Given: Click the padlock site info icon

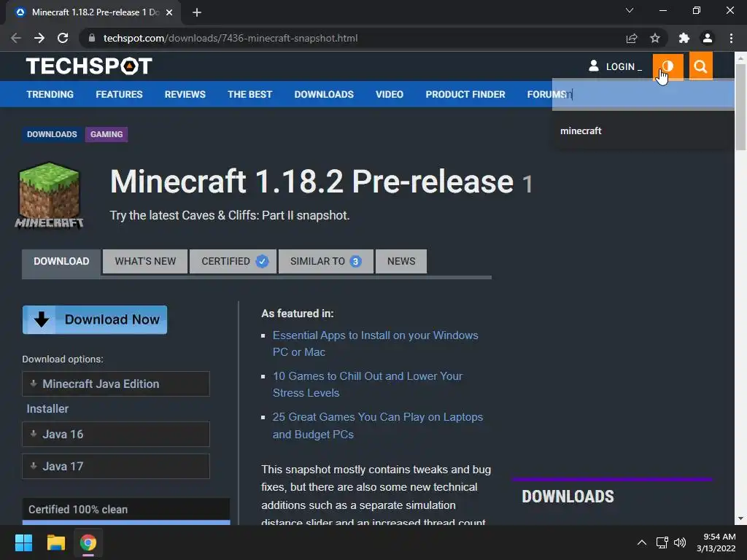Looking at the screenshot, I should click(92, 38).
